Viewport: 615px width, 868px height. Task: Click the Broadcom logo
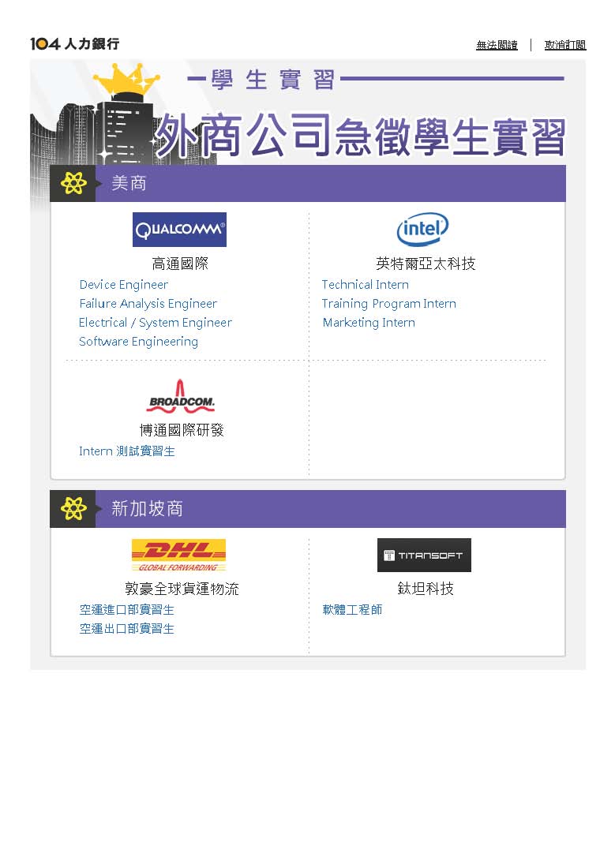click(181, 397)
